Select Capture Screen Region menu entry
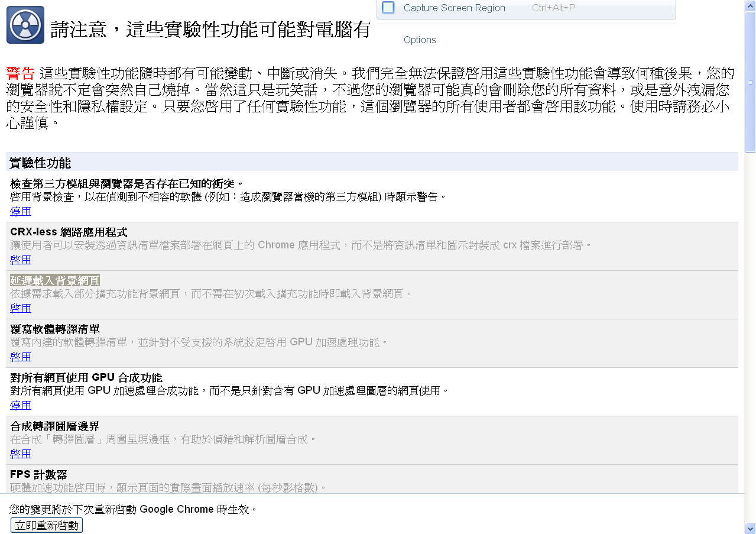756x534 pixels. click(x=526, y=8)
